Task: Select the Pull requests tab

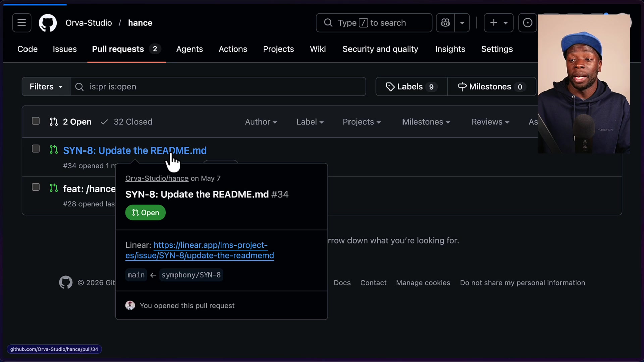Action: (126, 49)
